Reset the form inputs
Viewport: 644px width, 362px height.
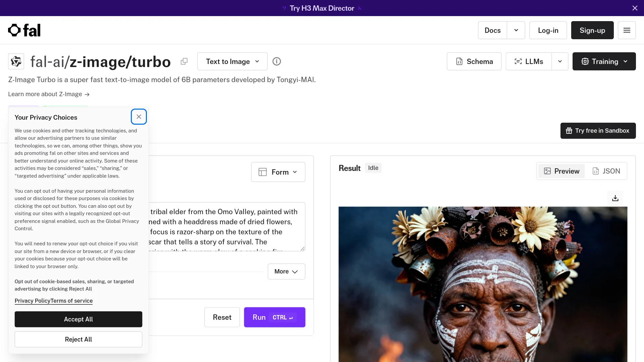(x=222, y=317)
